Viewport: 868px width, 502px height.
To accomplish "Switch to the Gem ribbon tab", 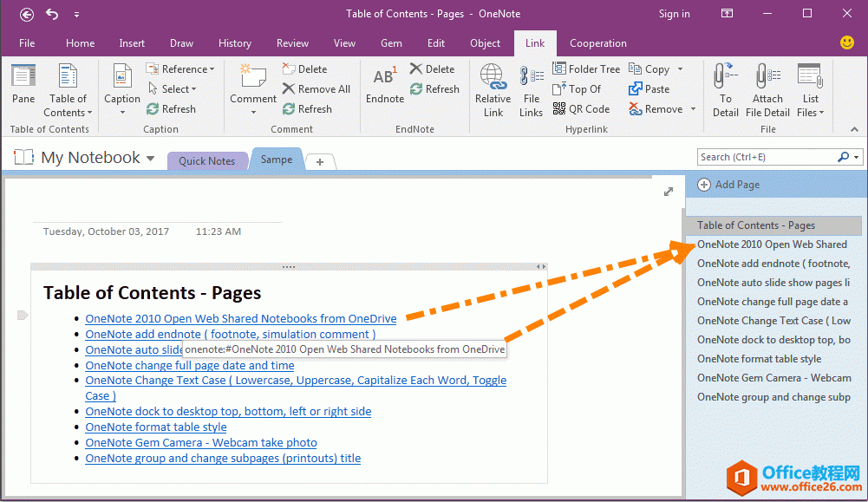I will coord(390,42).
